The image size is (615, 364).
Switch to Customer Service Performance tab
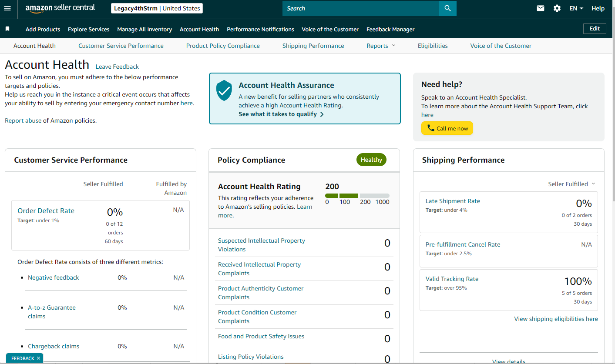(x=121, y=46)
